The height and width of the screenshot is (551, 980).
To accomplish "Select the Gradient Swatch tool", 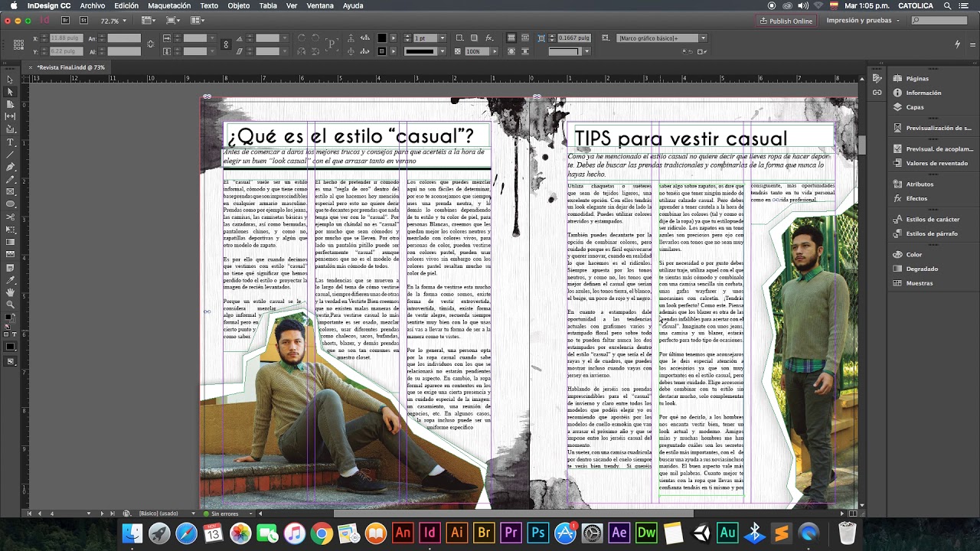I will pos(10,242).
